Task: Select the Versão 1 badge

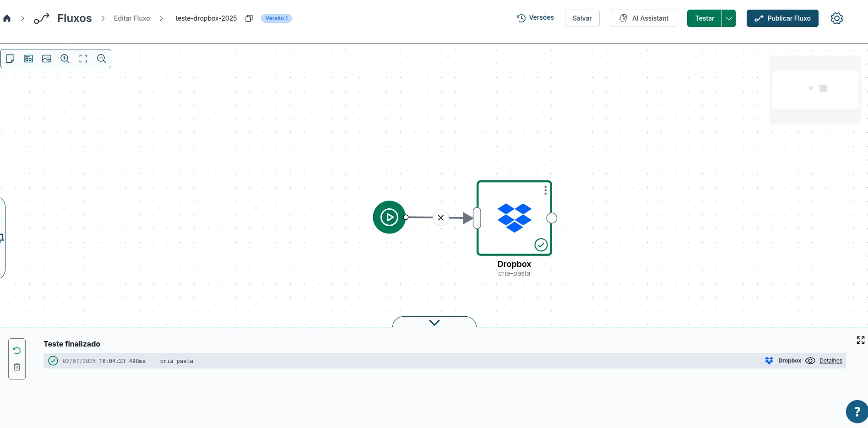Action: 277,18
